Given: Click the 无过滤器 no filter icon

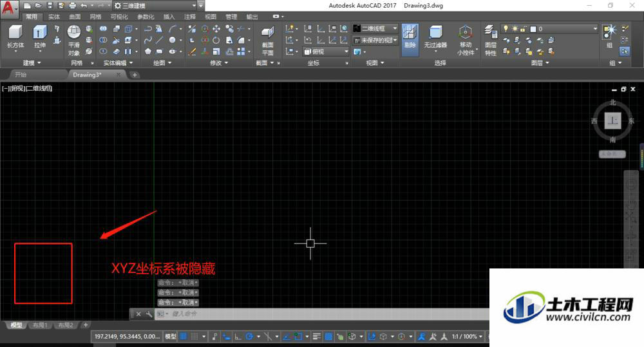Looking at the screenshot, I should point(435,37).
